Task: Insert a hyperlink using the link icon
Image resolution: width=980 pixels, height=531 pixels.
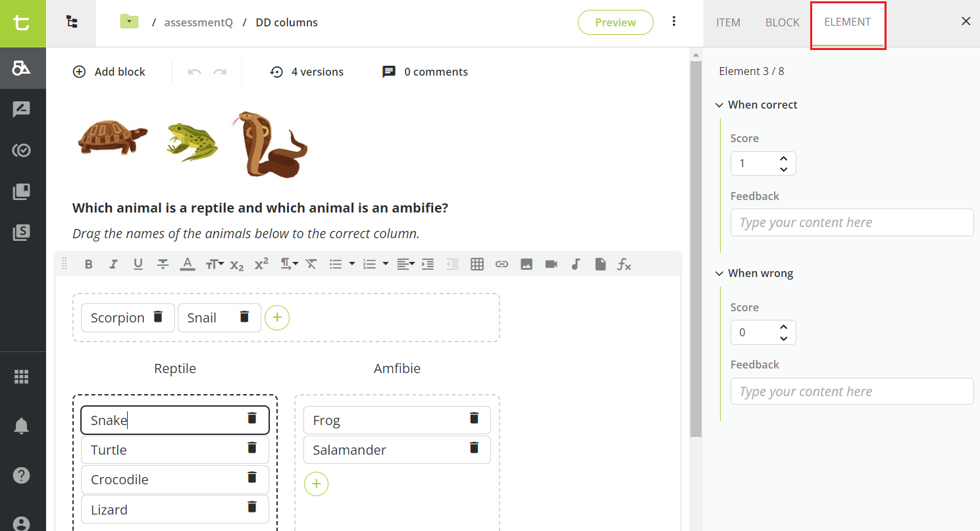Action: 502,264
